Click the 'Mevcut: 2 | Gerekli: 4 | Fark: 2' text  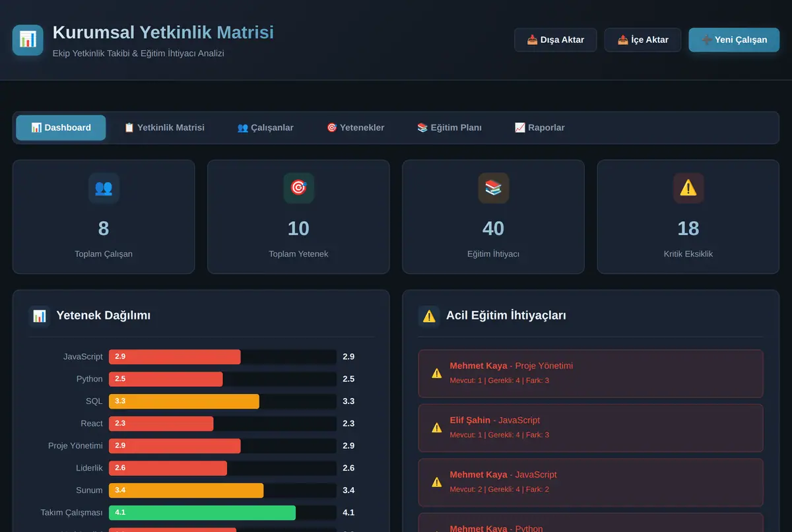500,489
